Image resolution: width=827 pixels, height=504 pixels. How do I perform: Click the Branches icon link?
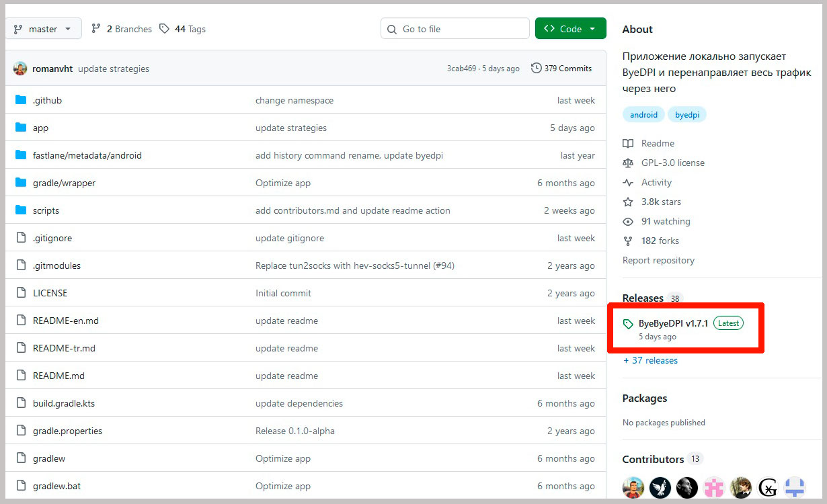point(96,29)
